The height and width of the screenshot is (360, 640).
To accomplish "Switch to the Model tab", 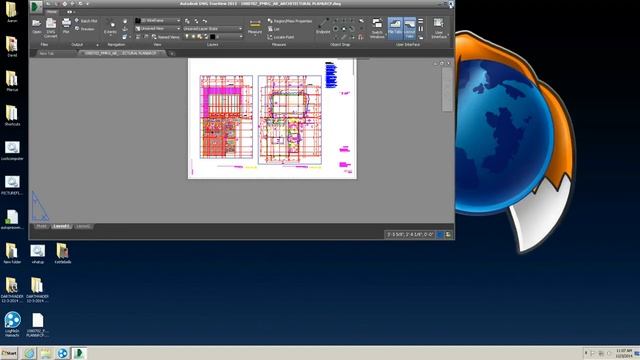I will pos(41,226).
